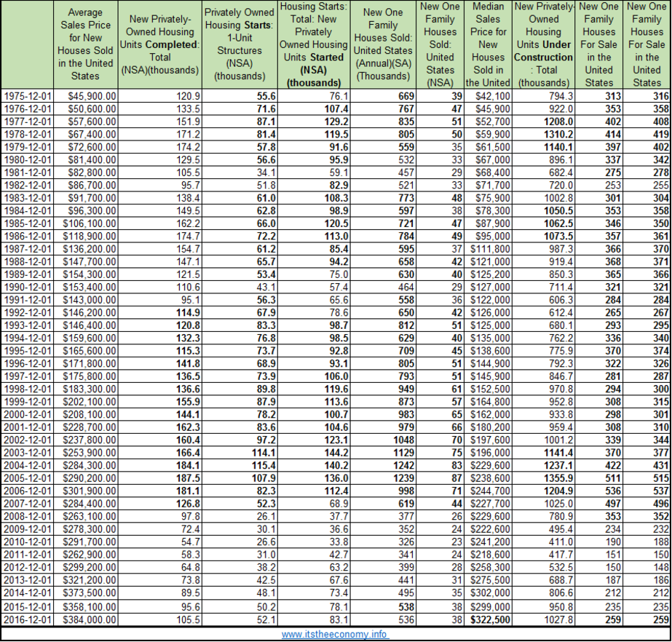Select the 1239 houses sold cell

[383, 477]
